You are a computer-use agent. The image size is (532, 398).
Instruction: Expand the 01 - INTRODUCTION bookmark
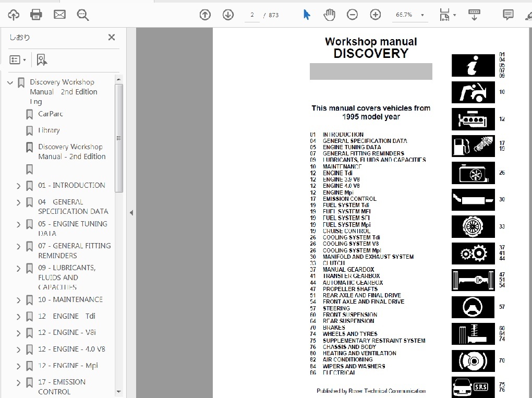[x=19, y=186]
